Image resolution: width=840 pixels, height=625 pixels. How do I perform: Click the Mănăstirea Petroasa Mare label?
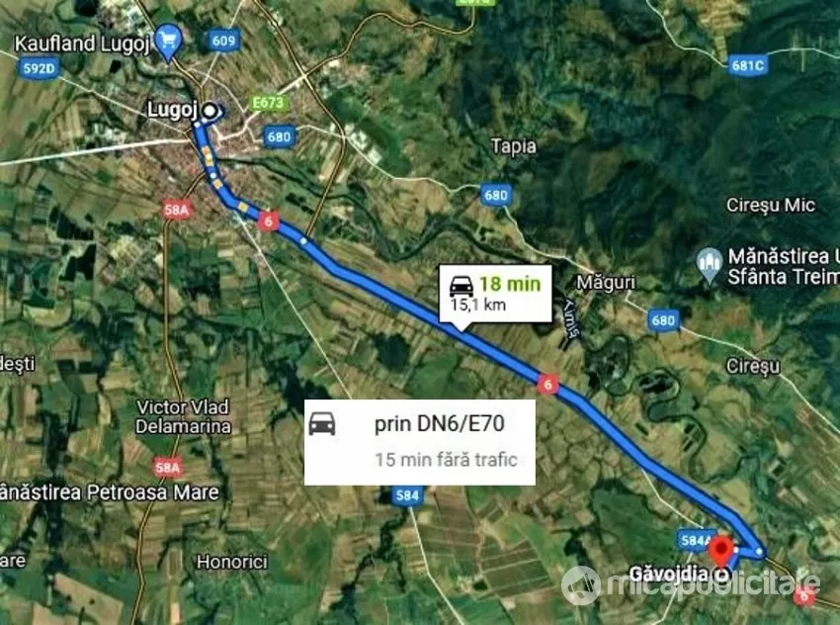(x=110, y=492)
